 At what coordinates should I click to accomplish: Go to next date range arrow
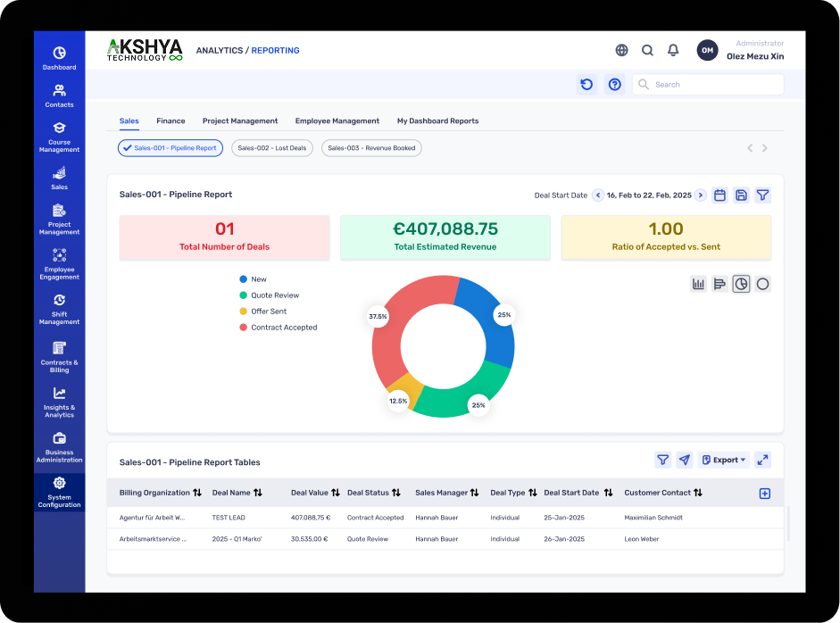(701, 195)
